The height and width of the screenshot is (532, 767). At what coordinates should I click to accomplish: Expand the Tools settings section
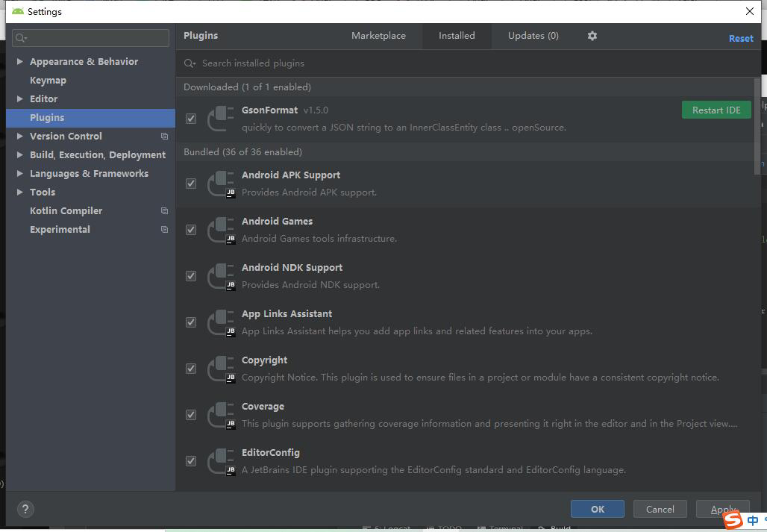[x=19, y=193]
